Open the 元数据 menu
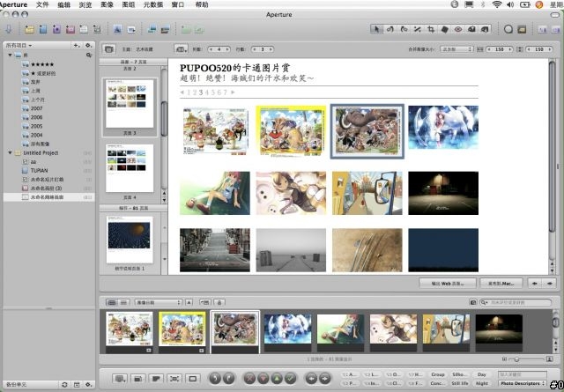 tap(152, 4)
